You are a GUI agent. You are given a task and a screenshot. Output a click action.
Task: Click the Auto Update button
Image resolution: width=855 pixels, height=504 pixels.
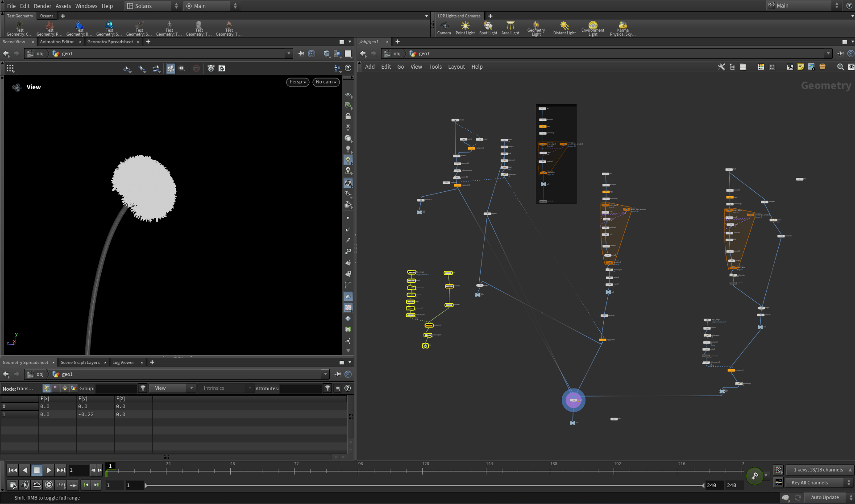[x=825, y=497]
